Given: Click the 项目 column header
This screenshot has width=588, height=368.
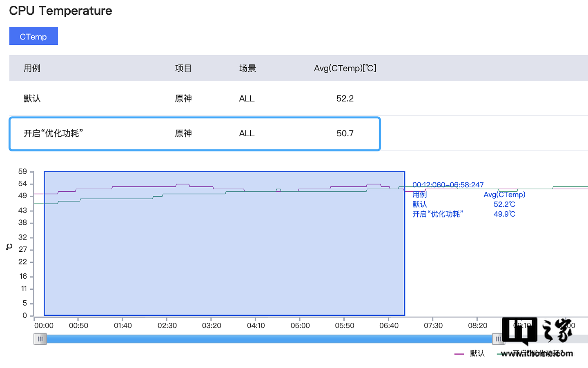Looking at the screenshot, I should (x=183, y=68).
